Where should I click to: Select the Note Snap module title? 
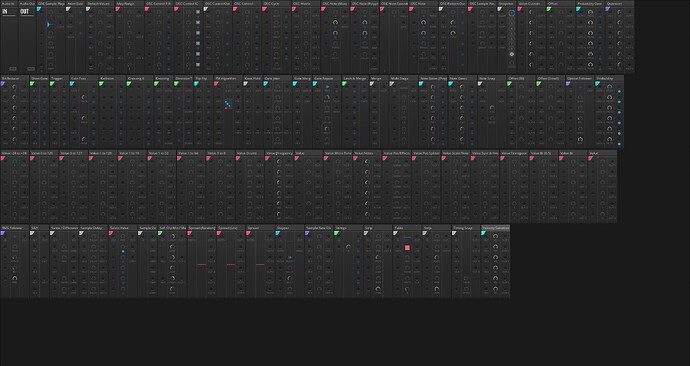click(487, 78)
